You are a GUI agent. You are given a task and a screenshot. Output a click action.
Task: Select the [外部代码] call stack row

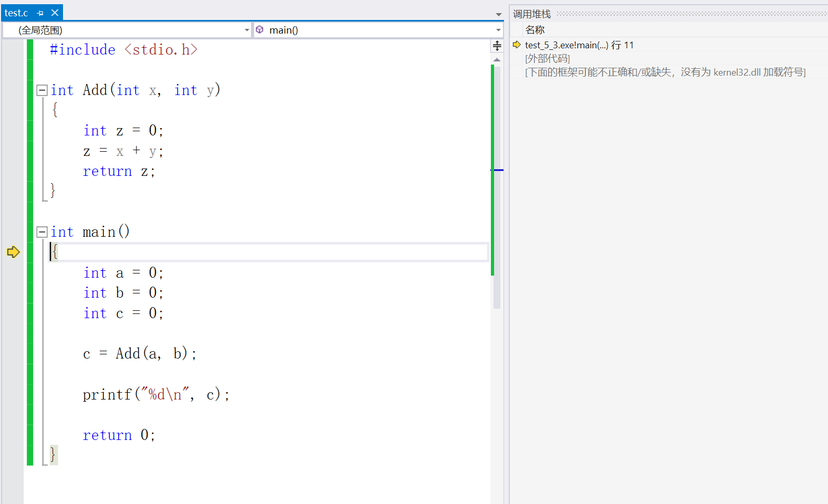[x=548, y=58]
